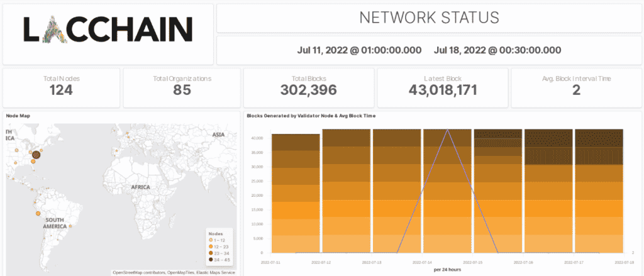644x276 pixels.
Task: Select the small node marker on Brazil's coast
Action: click(x=70, y=226)
